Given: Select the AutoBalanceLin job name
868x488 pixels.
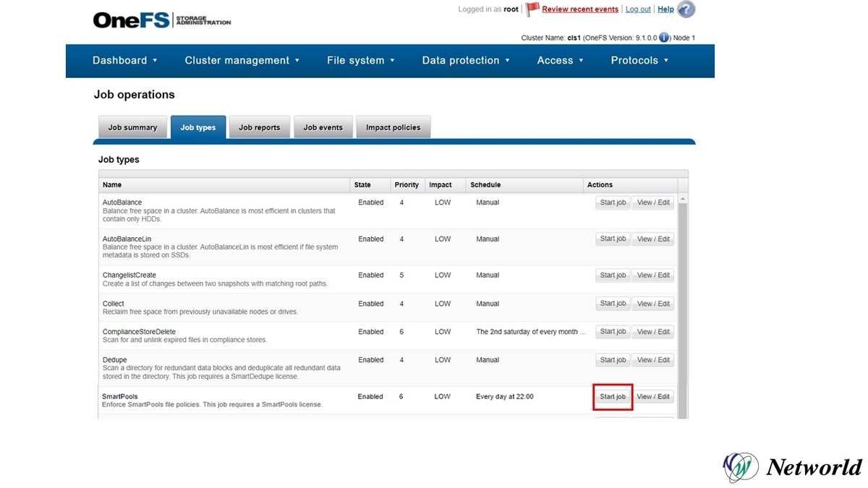Looking at the screenshot, I should [x=127, y=239].
